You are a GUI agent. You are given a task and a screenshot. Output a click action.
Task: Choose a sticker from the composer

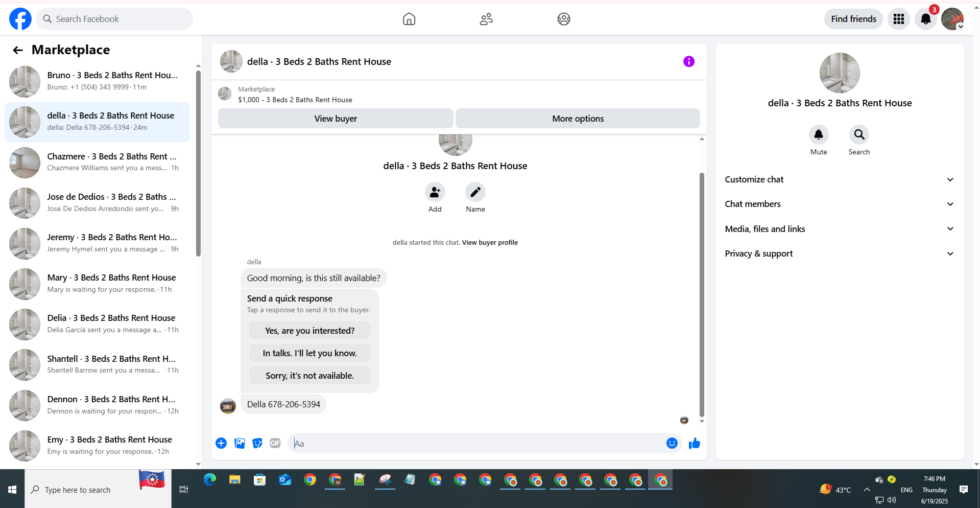tap(257, 443)
